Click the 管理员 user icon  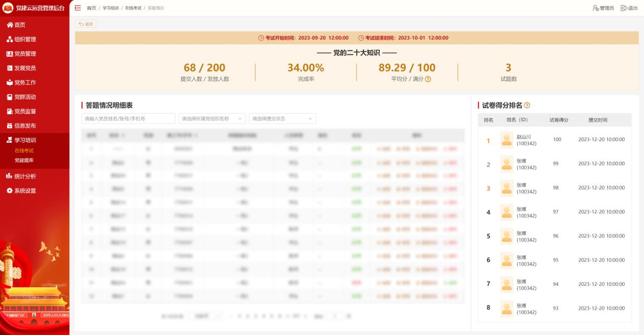596,8
